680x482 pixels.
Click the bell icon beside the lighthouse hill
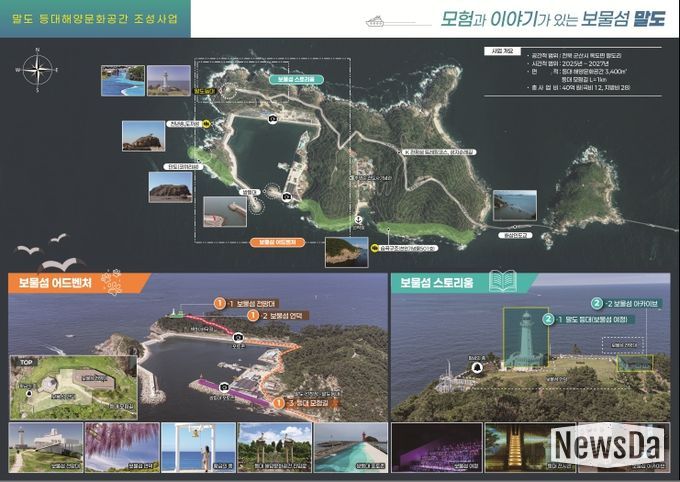pos(477,367)
